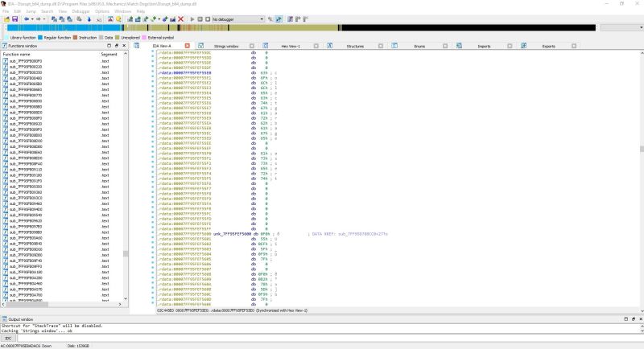Terminate process with the stop icon
The width and height of the screenshot is (644, 349).
coord(208,19)
